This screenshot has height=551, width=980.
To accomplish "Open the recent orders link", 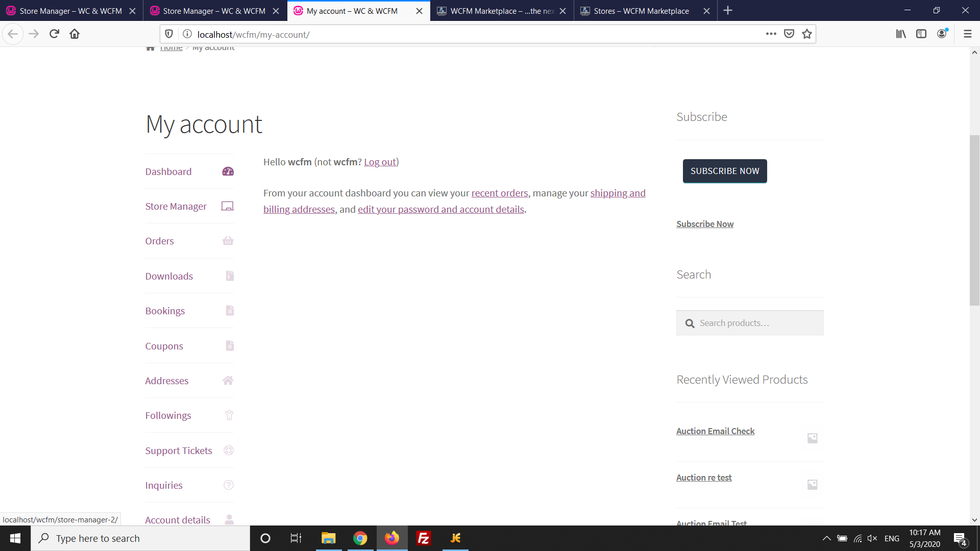I will click(500, 193).
